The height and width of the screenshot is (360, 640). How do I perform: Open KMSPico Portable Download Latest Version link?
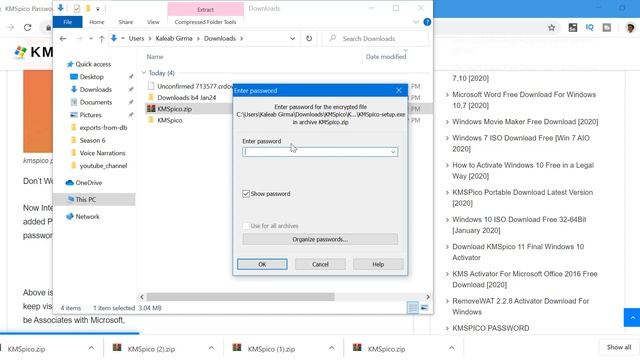pos(522,198)
